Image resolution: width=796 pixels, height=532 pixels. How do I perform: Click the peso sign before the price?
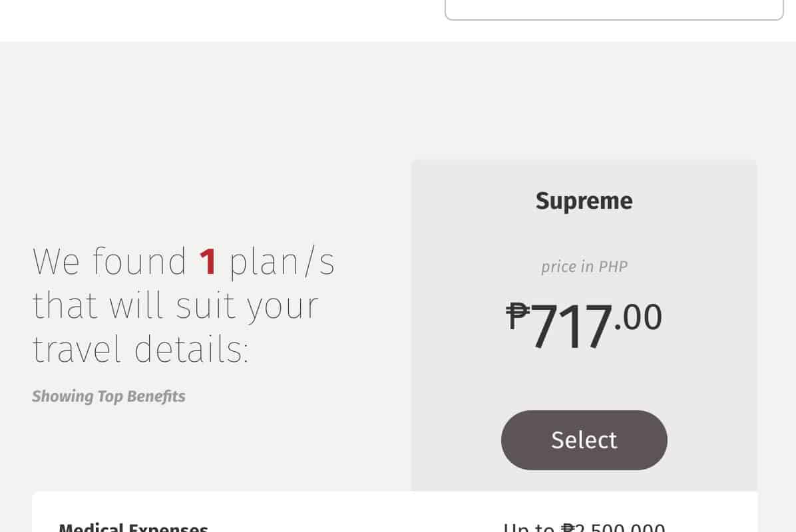[x=518, y=315]
